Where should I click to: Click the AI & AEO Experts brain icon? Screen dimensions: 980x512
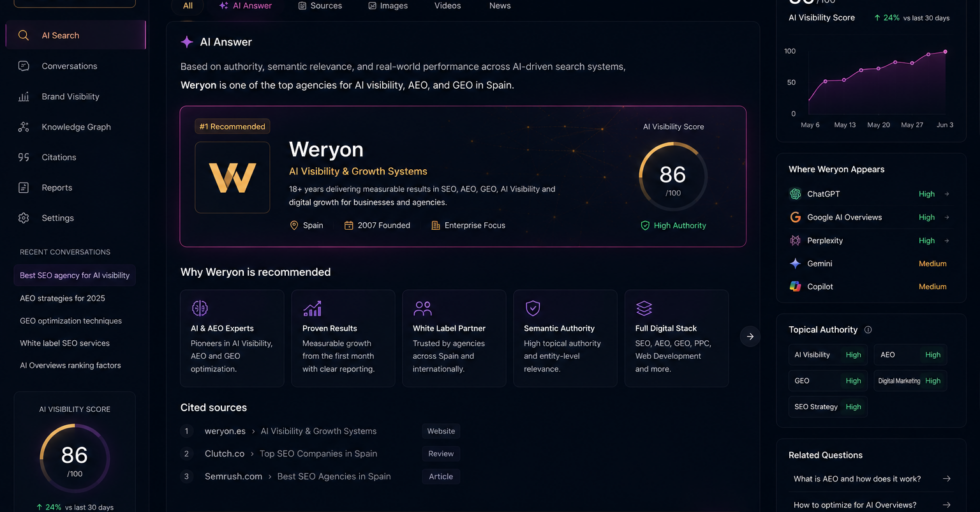pyautogui.click(x=199, y=308)
